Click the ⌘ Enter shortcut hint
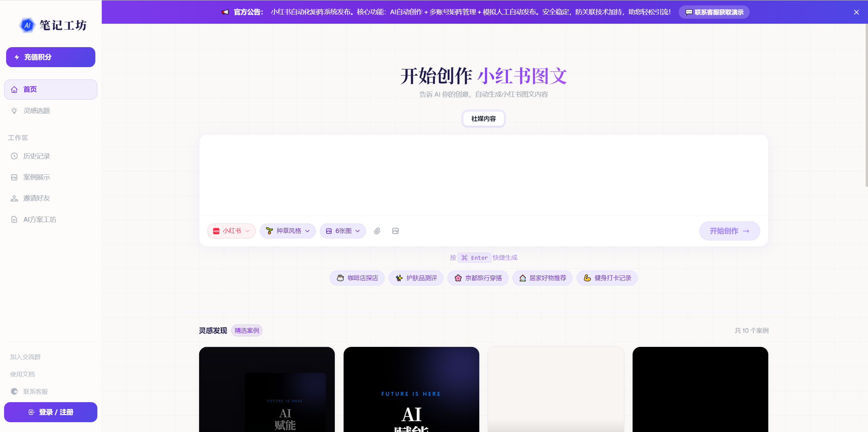This screenshot has height=432, width=868. tap(475, 258)
